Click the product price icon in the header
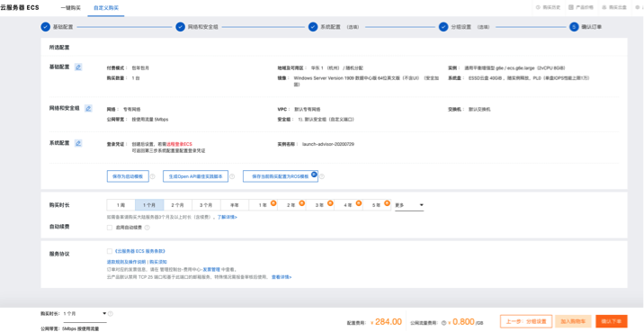Viewport: 644px width, 332px height. pos(571,7)
